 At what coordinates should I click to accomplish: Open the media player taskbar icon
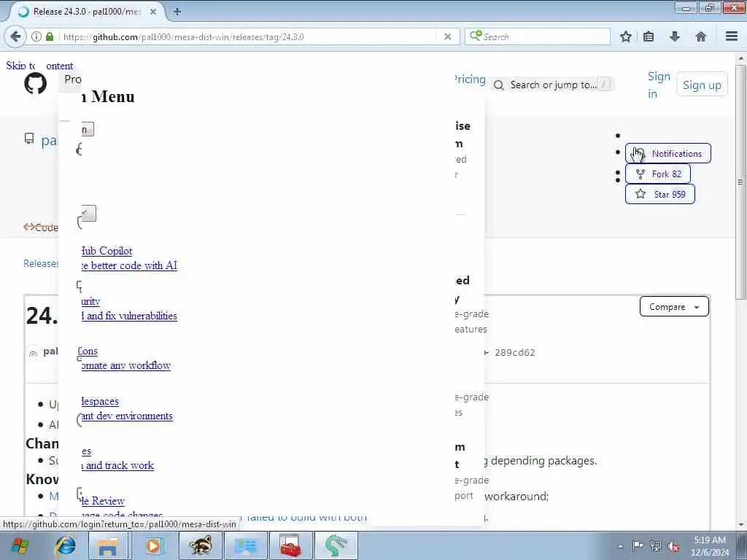pos(154,545)
